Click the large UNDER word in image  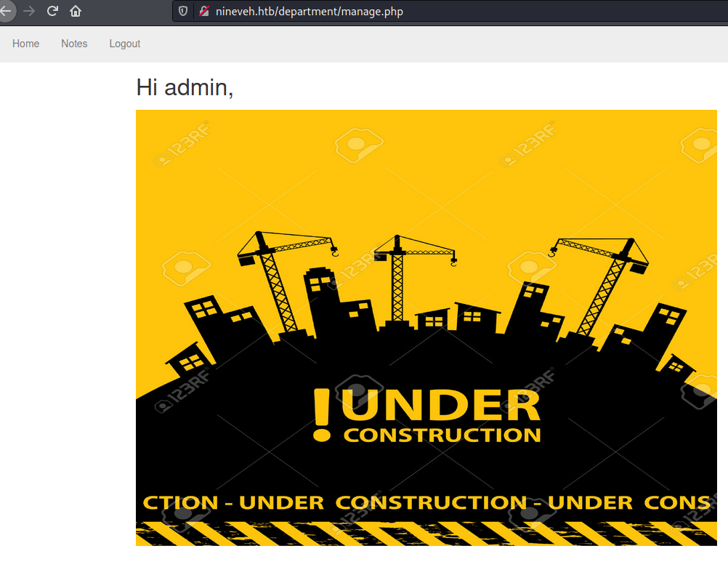pyautogui.click(x=442, y=406)
